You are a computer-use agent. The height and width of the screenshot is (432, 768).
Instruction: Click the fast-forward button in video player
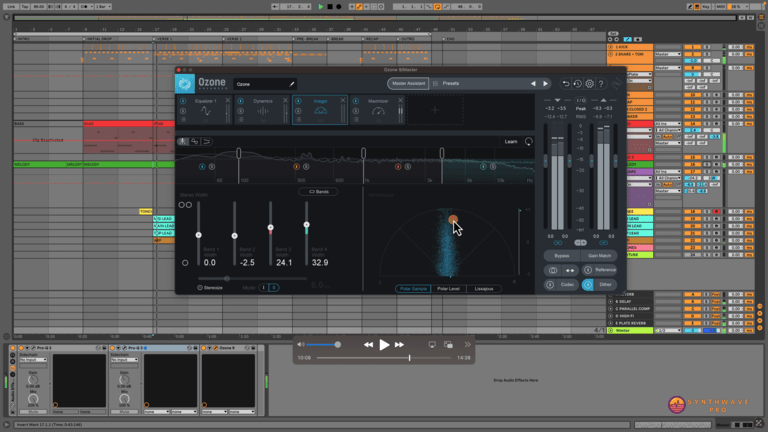pos(400,345)
